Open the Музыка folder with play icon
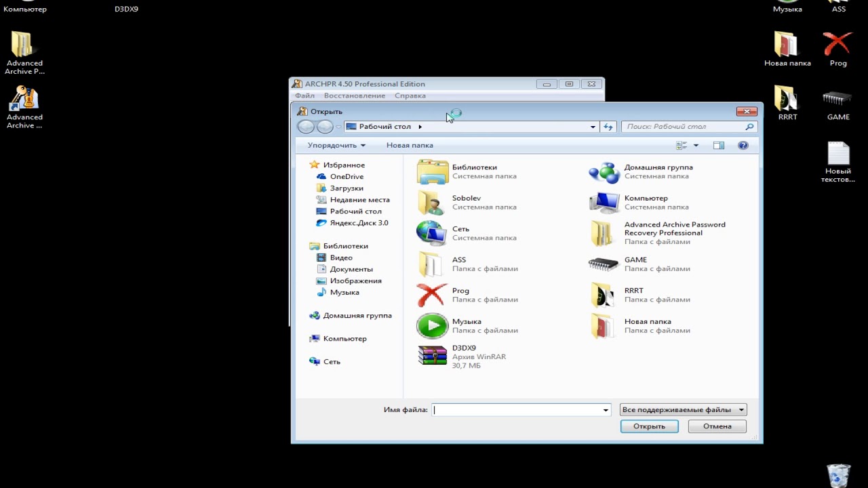 click(x=432, y=326)
